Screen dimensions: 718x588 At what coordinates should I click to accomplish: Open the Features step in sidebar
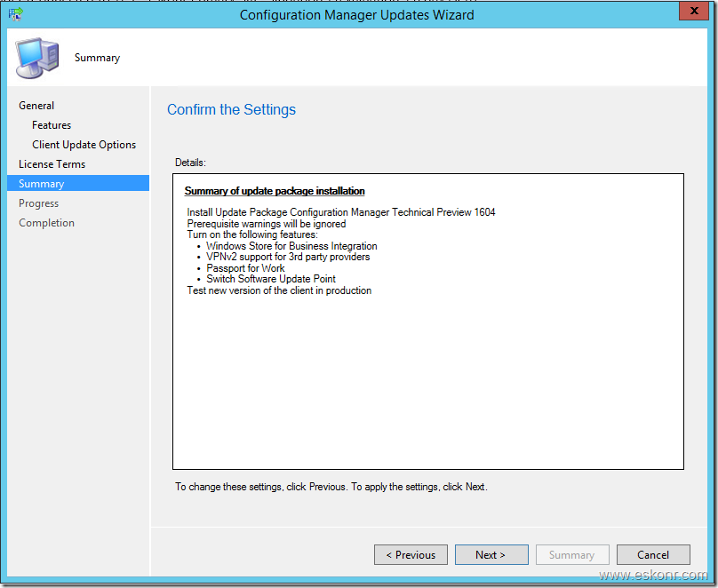point(52,125)
